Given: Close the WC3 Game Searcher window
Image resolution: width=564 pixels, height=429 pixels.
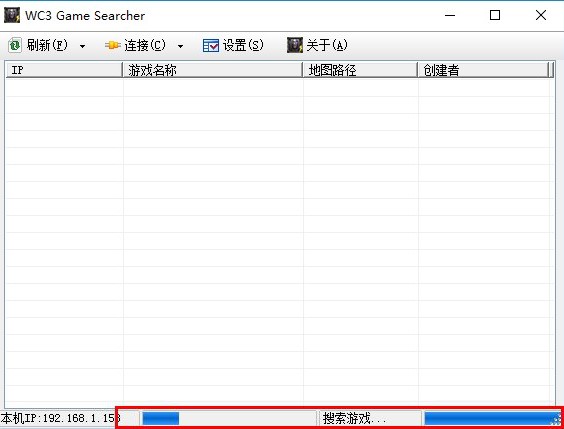Looking at the screenshot, I should tap(541, 15).
